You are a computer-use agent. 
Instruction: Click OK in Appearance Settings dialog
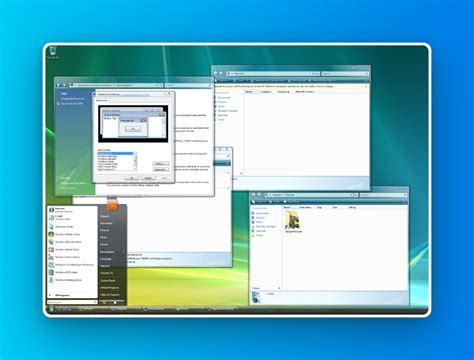(x=132, y=178)
